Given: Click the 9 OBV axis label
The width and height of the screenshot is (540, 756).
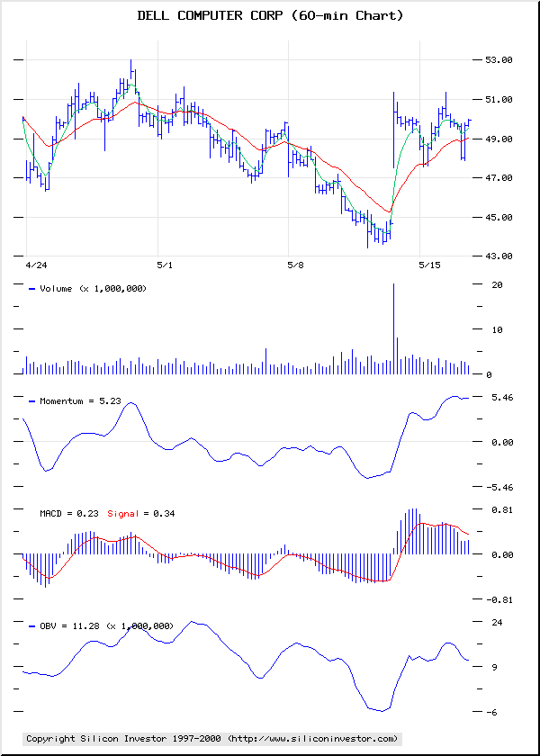Looking at the screenshot, I should click(494, 667).
